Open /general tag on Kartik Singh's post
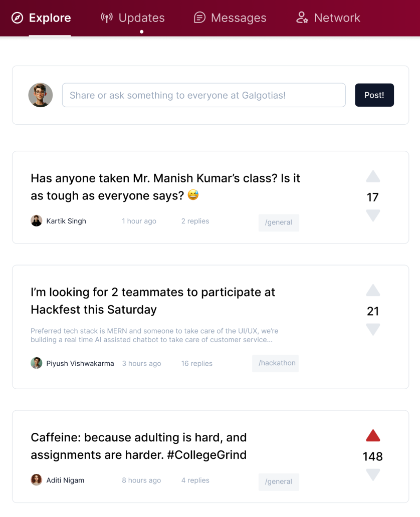Viewport: 420px width, 517px height. coord(279,222)
